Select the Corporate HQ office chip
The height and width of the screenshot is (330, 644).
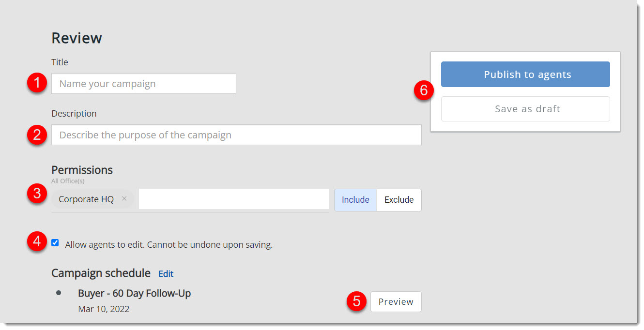pos(86,199)
